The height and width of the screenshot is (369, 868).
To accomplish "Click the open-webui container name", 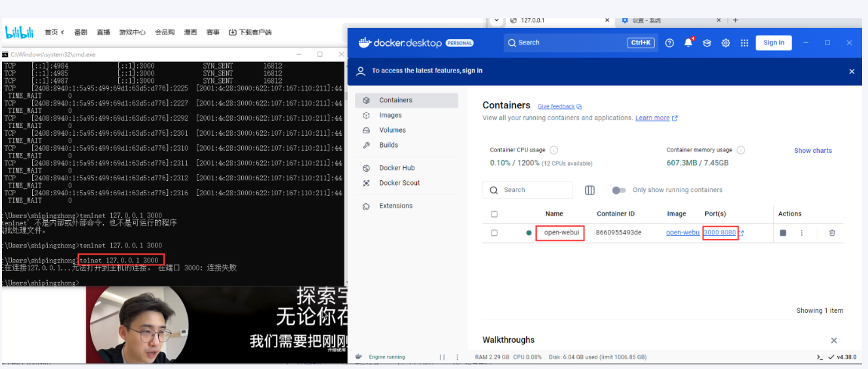I will [561, 233].
